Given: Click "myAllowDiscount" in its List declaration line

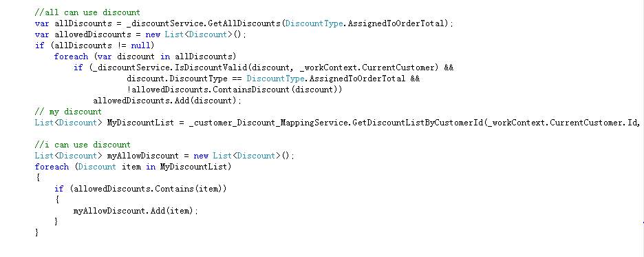Looking at the screenshot, I should coord(143,156).
